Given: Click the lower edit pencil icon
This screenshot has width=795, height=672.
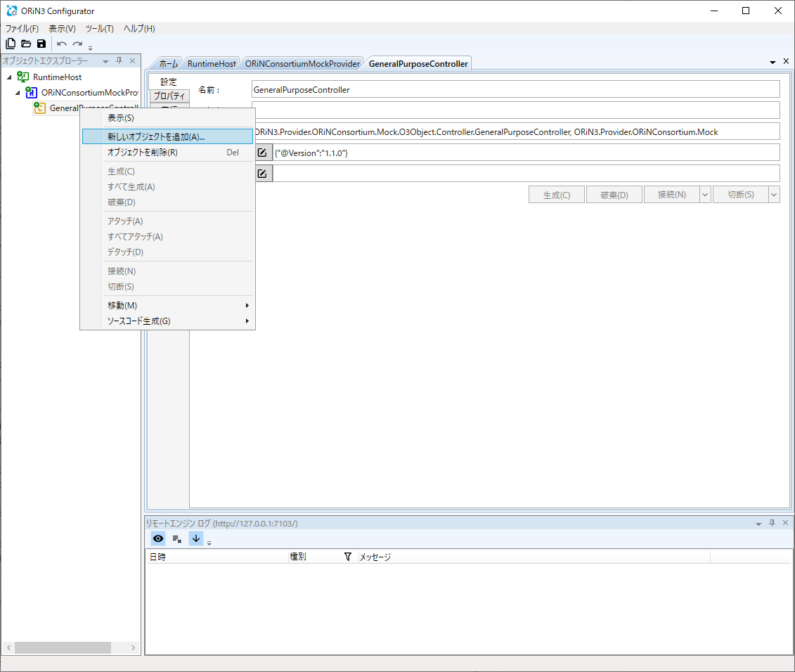Looking at the screenshot, I should tap(262, 174).
